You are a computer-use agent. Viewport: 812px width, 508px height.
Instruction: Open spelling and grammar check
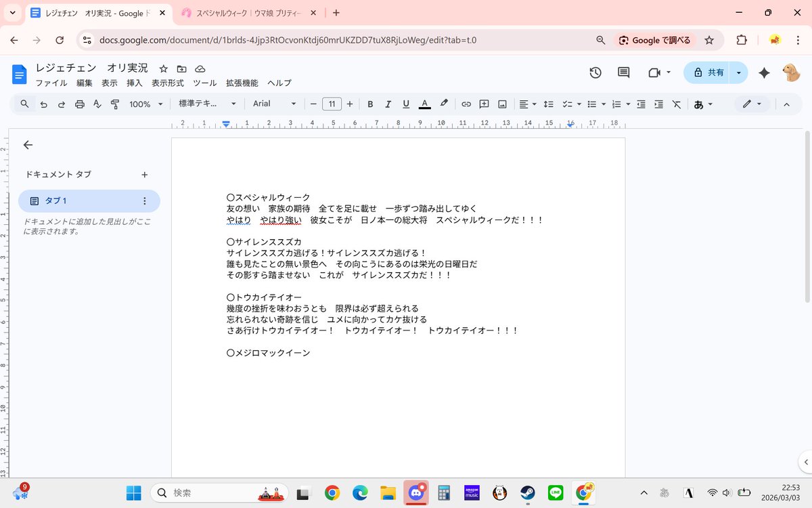97,104
